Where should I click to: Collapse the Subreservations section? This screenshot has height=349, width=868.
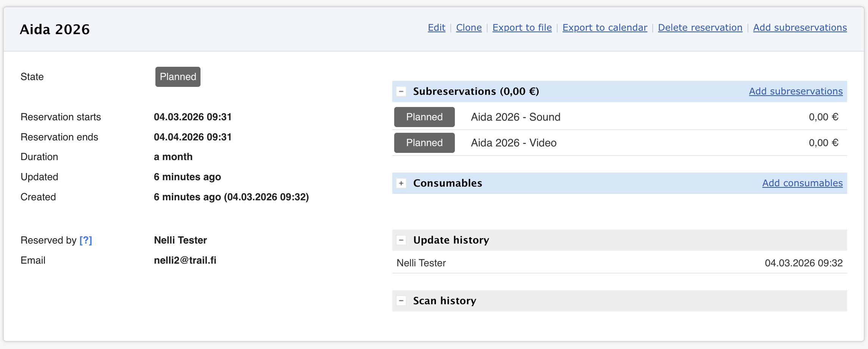click(401, 91)
